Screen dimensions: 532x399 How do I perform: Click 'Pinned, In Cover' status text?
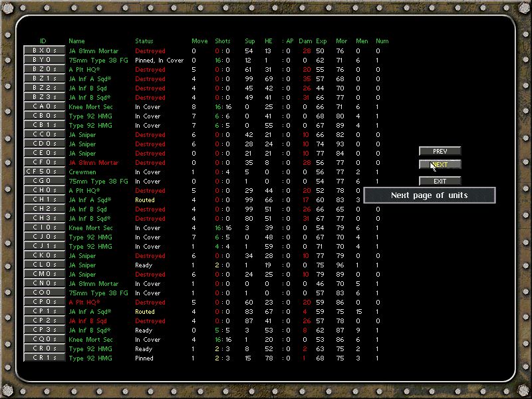point(159,60)
